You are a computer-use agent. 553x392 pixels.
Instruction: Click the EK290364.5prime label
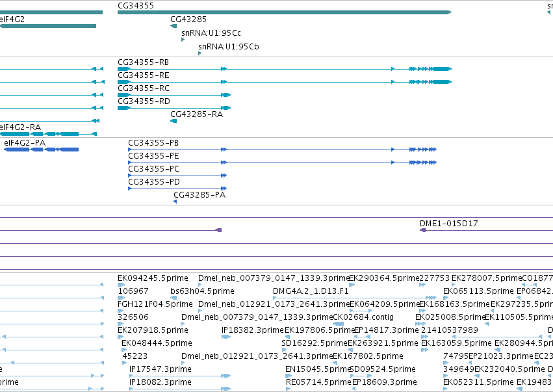(x=384, y=278)
